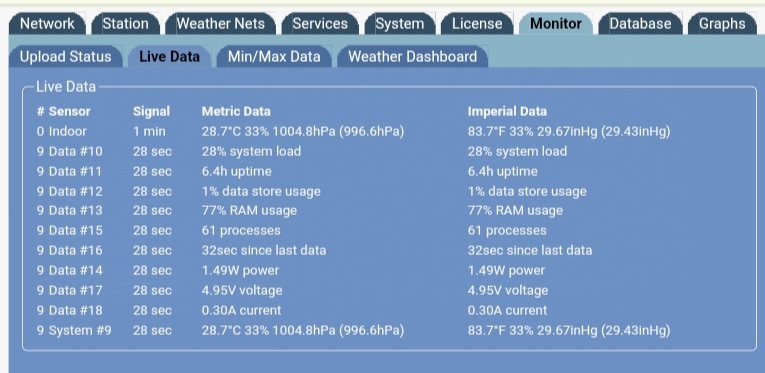Open the License tab
765x373 pixels.
point(477,24)
